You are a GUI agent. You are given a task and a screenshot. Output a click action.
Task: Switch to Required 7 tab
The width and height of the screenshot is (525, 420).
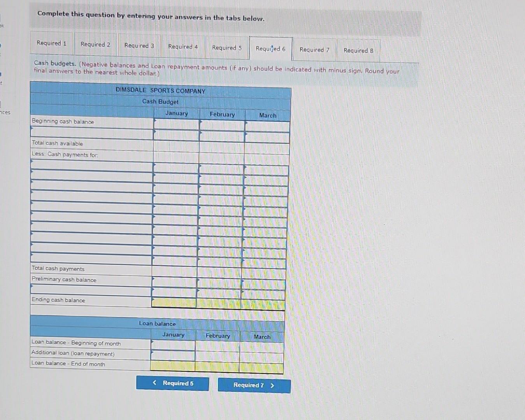pos(314,50)
